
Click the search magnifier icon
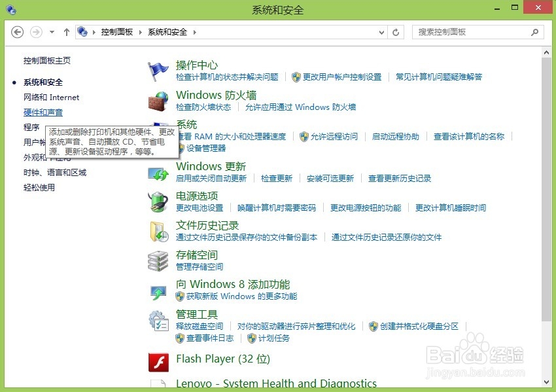[x=534, y=32]
